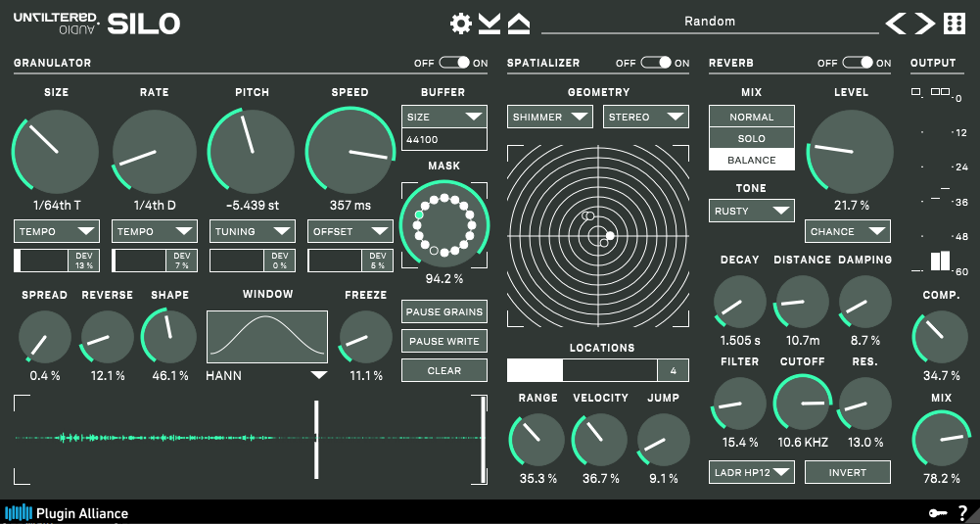980x524 pixels.
Task: Open the STEREO geometry dropdown
Action: (x=646, y=117)
